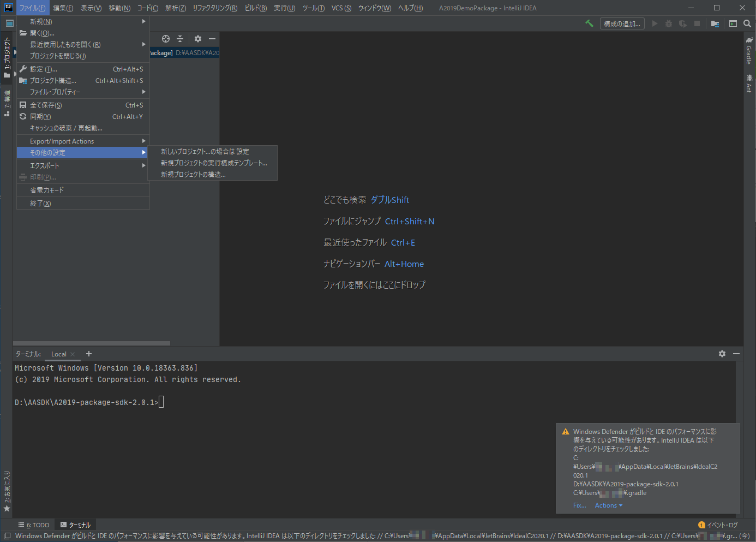This screenshot has height=542, width=756.
Task: Click the Debug bug icon in toolbar
Action: (x=669, y=23)
